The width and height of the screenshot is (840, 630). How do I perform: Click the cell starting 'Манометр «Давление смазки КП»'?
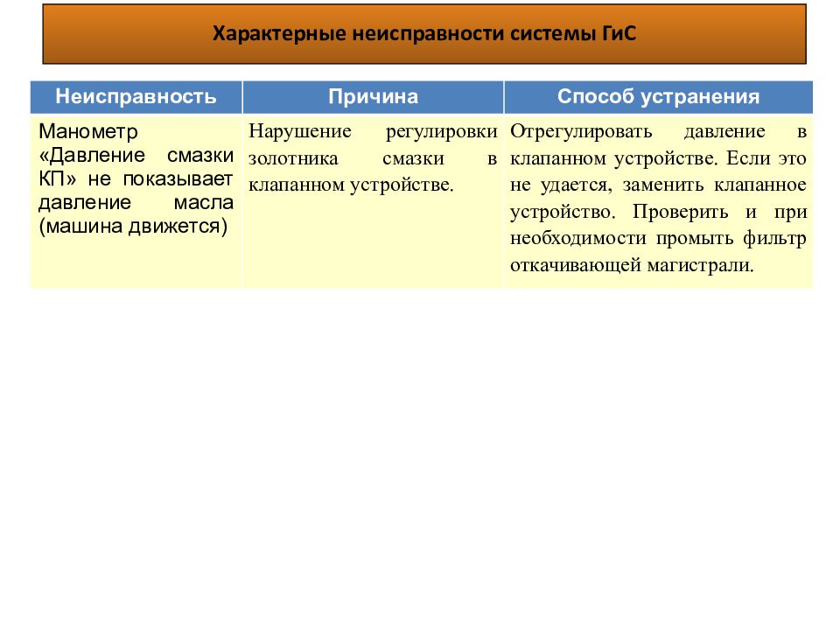(136, 201)
